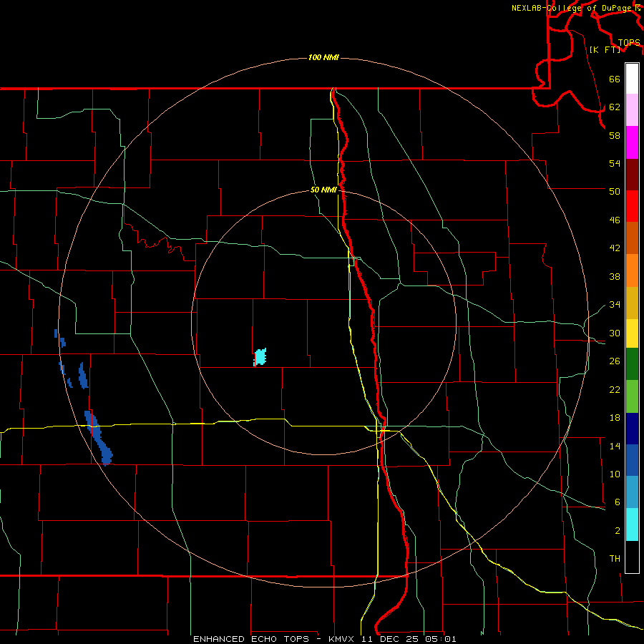Click the 'KMVX' radar site identifier
Viewport: 644px width, 644px height.
point(341,639)
